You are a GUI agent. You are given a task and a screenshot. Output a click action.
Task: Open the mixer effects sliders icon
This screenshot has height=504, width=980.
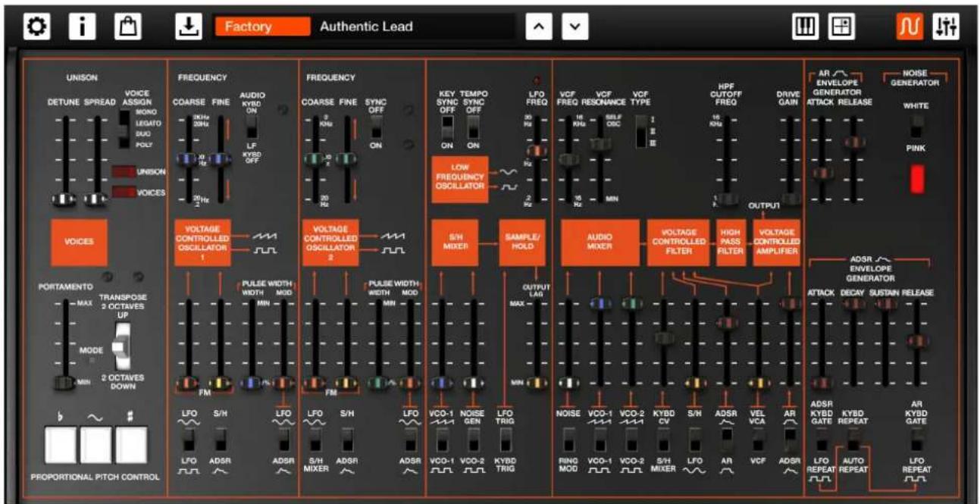coord(947,27)
